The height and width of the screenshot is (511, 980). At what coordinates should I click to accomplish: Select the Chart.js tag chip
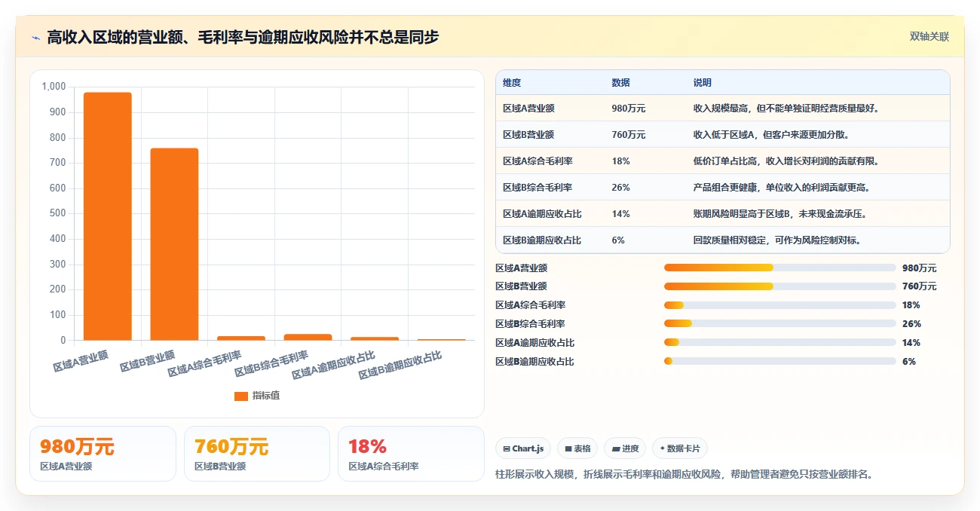pos(523,448)
